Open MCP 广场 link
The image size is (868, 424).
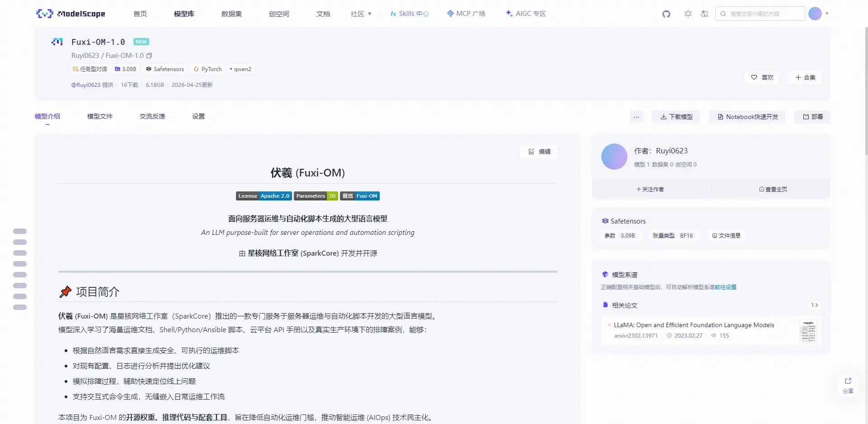[x=466, y=14]
